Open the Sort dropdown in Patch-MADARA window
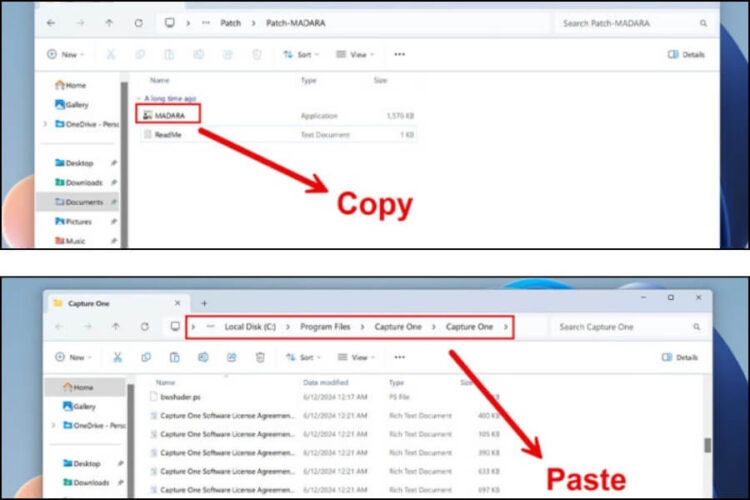 click(301, 55)
